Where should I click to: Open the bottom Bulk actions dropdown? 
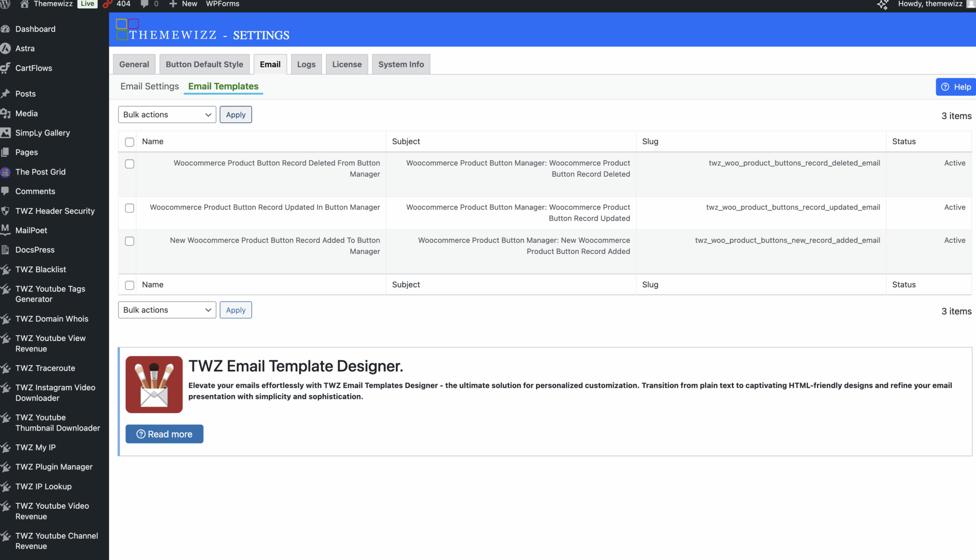(x=167, y=310)
